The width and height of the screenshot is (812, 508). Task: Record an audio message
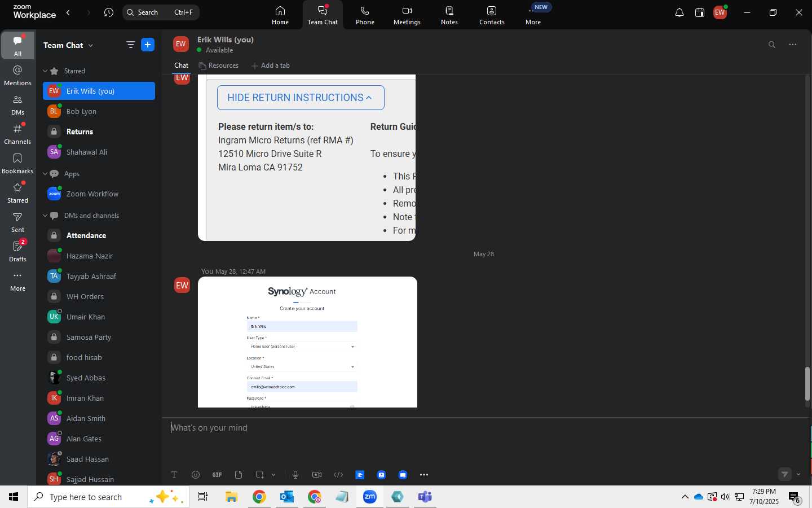click(x=295, y=475)
